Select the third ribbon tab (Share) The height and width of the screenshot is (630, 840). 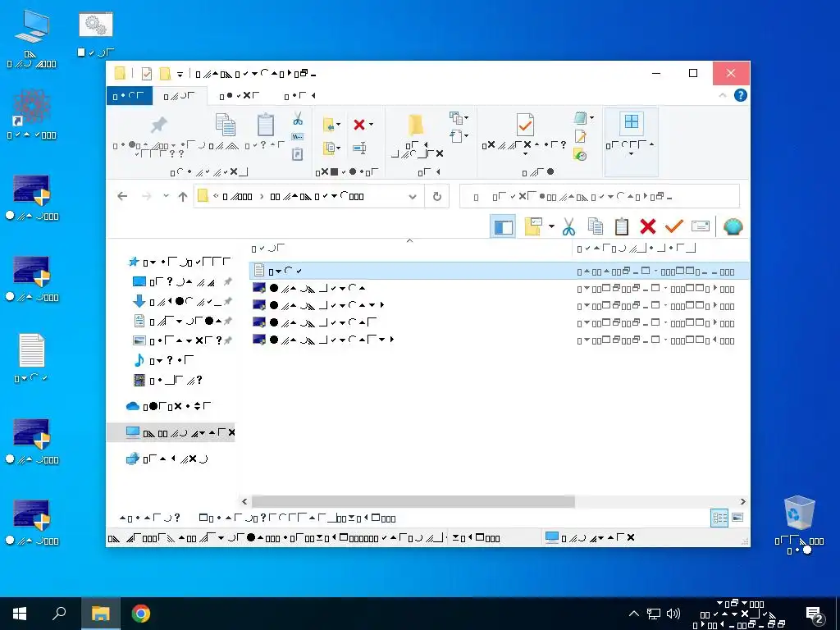[x=239, y=96]
